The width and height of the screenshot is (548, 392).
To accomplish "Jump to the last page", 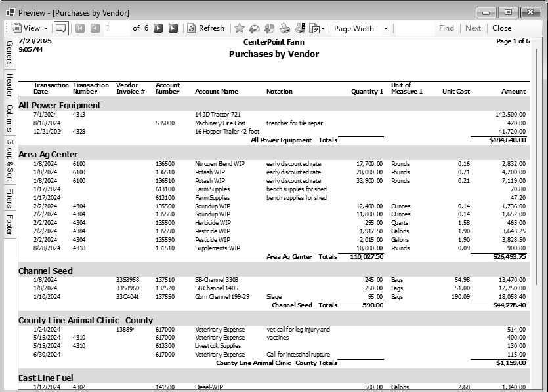I will 173,28.
